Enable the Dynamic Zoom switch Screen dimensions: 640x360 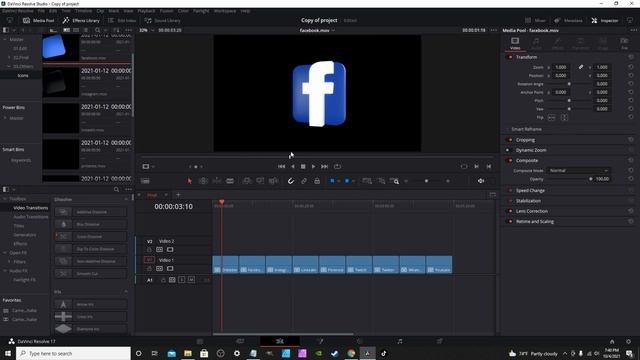pos(508,150)
